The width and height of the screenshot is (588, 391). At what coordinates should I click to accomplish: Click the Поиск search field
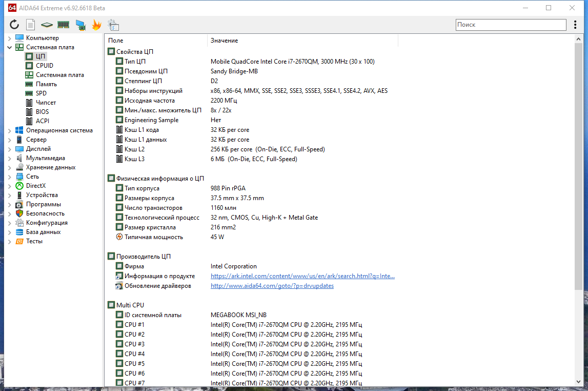[x=511, y=25]
